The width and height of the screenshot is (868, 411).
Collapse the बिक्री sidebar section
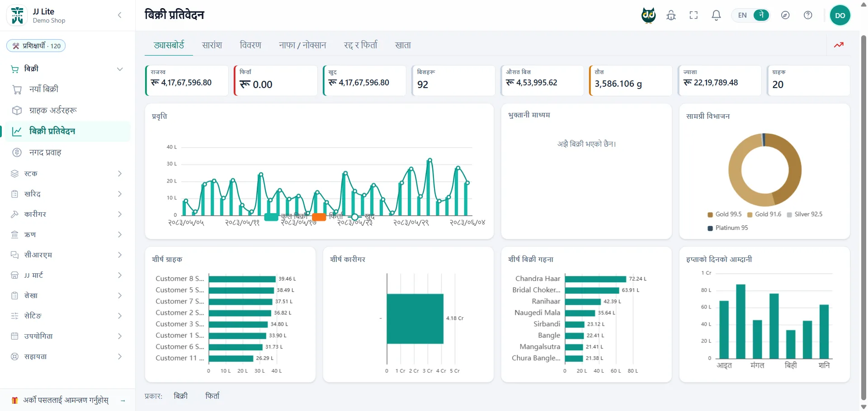tap(120, 69)
